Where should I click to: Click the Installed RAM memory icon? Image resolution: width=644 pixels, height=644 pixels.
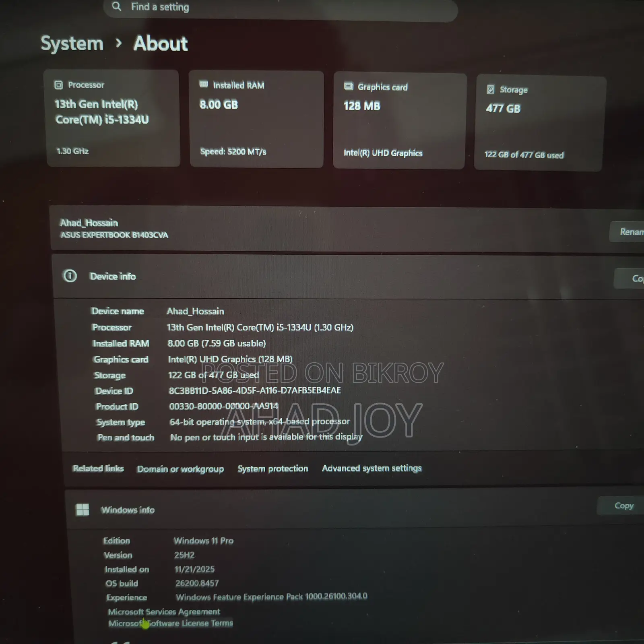[204, 85]
